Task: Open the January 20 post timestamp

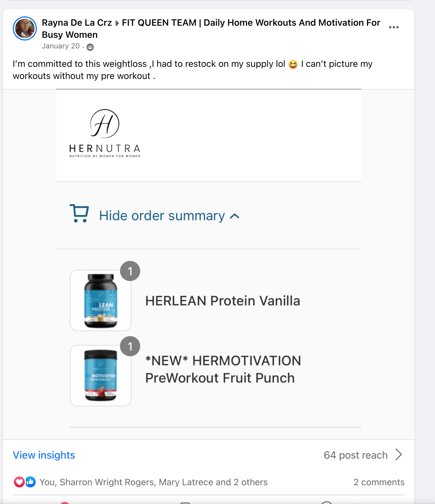Action: click(x=61, y=46)
